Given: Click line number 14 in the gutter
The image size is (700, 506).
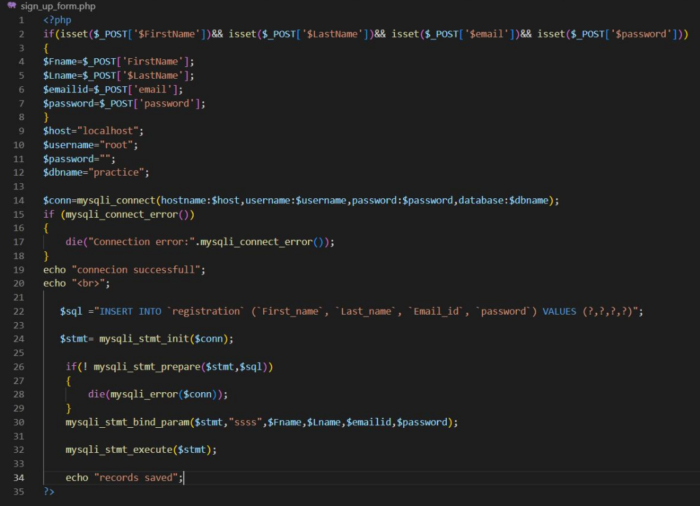Looking at the screenshot, I should tap(19, 201).
